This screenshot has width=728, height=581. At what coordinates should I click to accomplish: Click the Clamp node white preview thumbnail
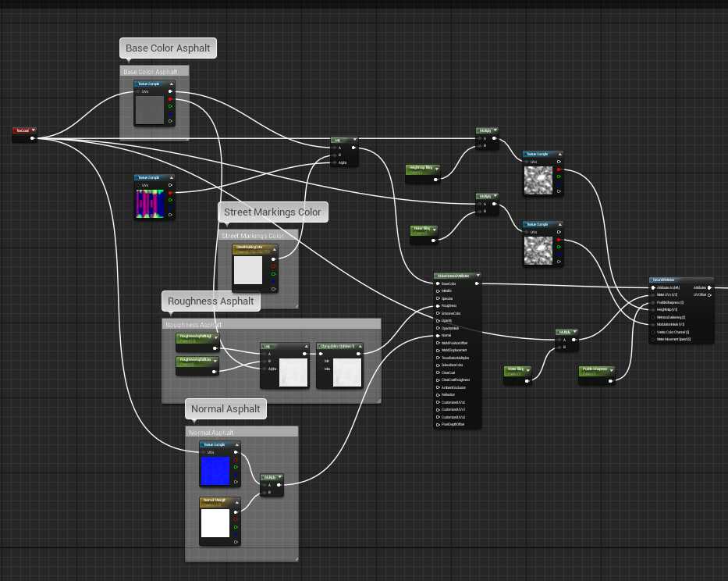click(x=346, y=372)
